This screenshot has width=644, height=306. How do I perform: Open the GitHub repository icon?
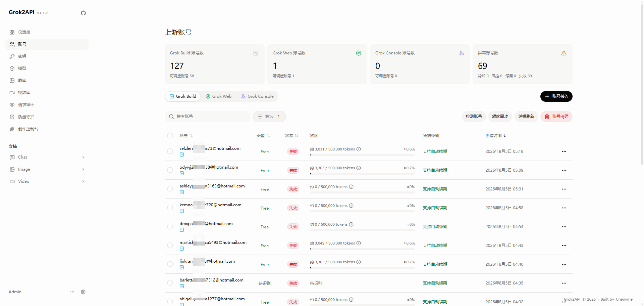(83, 13)
